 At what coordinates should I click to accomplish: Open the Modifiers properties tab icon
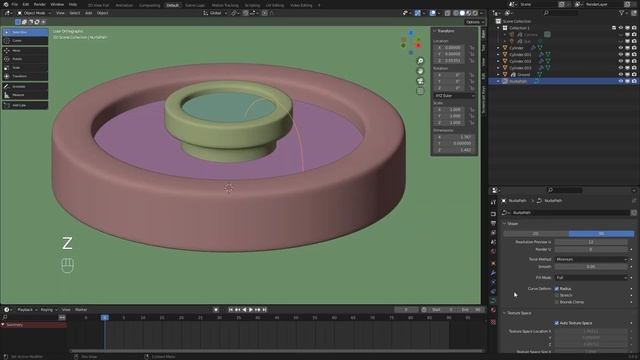pyautogui.click(x=493, y=273)
